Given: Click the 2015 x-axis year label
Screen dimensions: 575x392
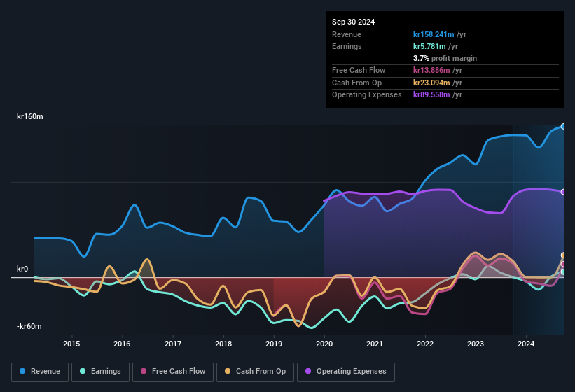Looking at the screenshot, I should pos(71,344).
